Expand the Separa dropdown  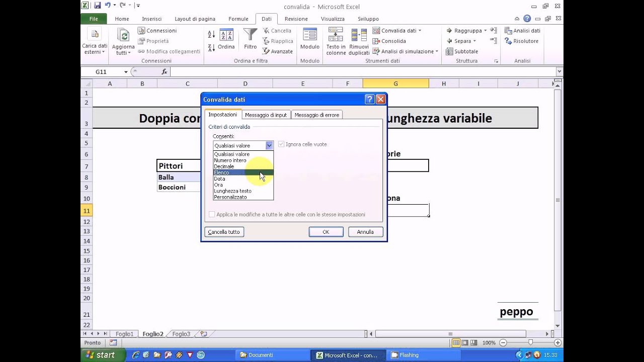474,41
